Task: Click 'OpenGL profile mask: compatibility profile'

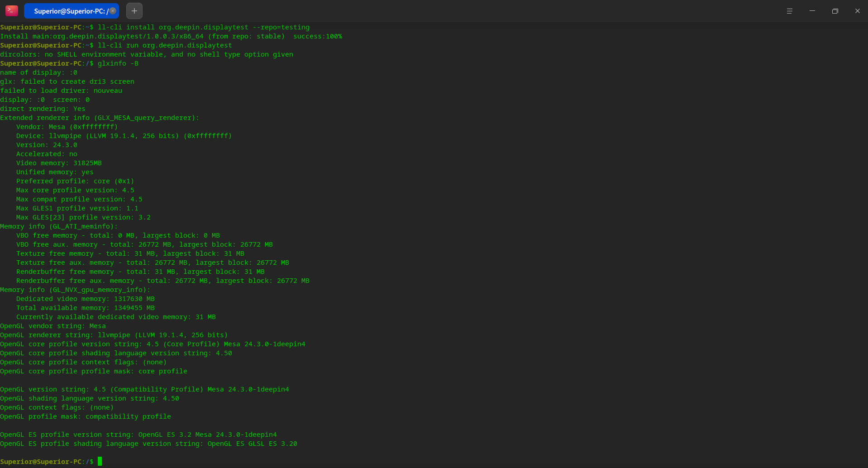Action: [x=86, y=416]
